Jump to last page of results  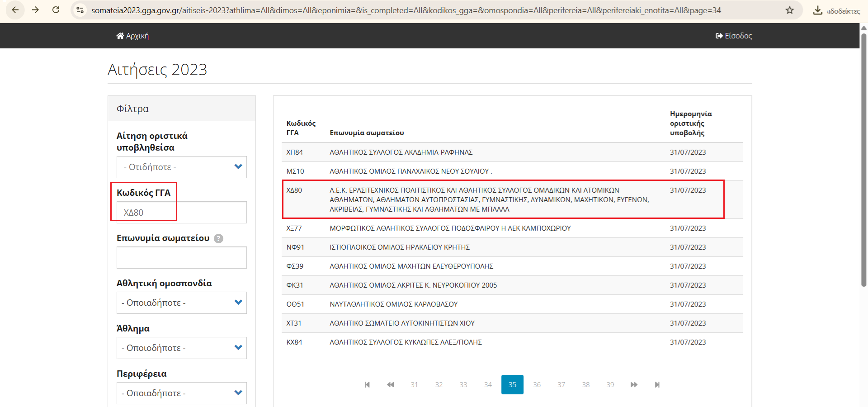(657, 384)
